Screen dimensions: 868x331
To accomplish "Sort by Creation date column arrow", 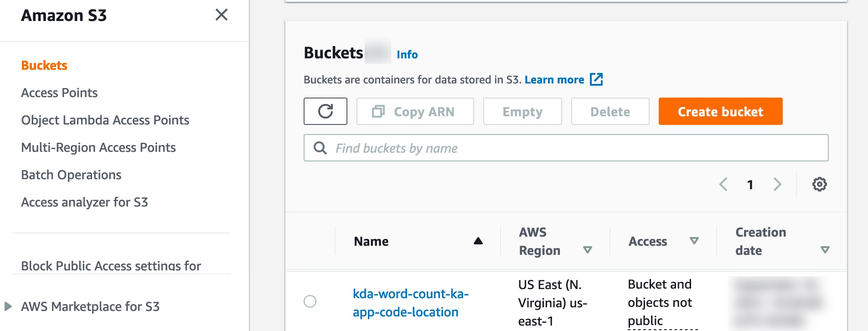I will point(825,250).
